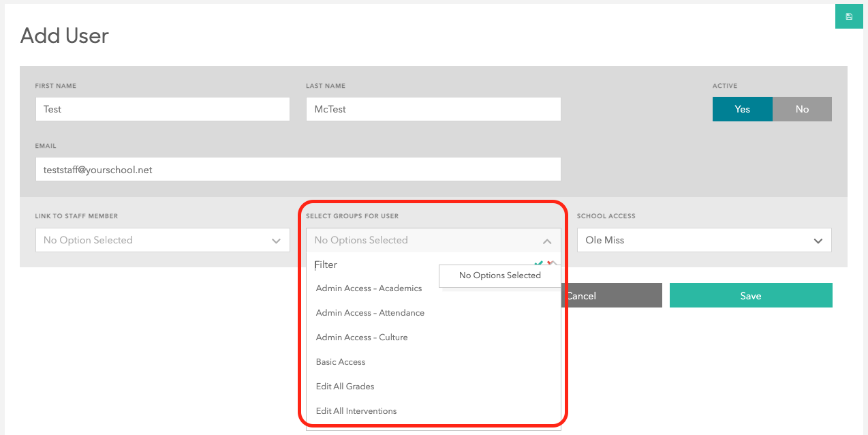Choose Edit All Interventions group

point(356,411)
